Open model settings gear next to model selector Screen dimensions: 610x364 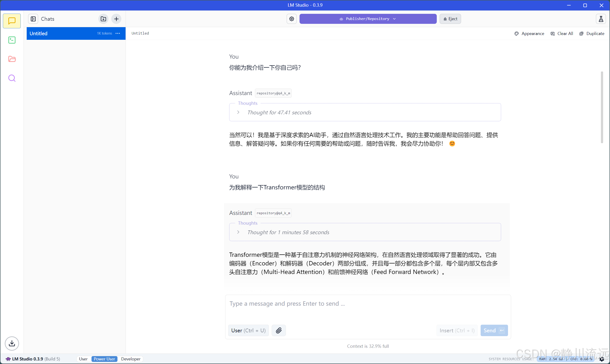[291, 19]
